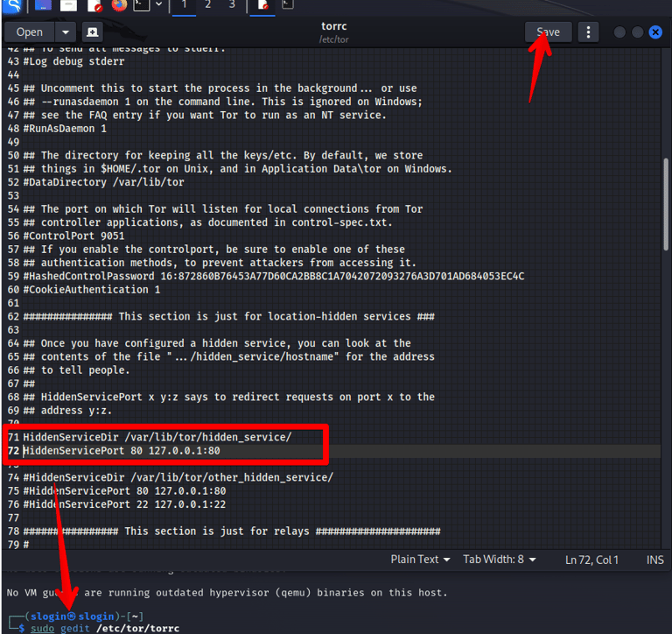Click the Ln 72, Col 1 position indicator
The width and height of the screenshot is (672, 634).
coord(591,560)
